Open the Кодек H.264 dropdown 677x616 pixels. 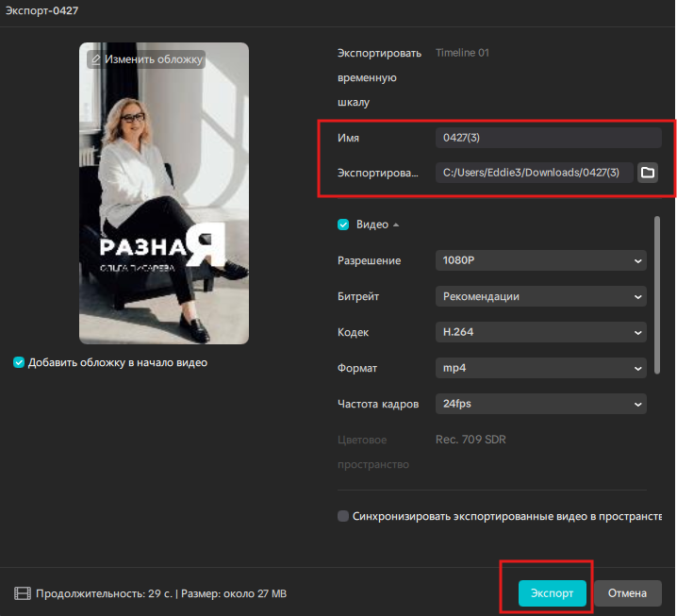(541, 332)
